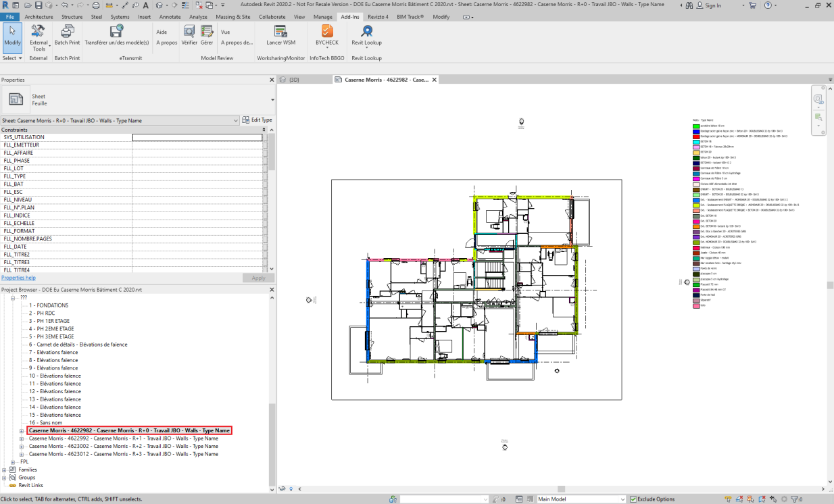This screenshot has width=834, height=504.
Task: Open the Help question mark icon
Action: coord(768,5)
